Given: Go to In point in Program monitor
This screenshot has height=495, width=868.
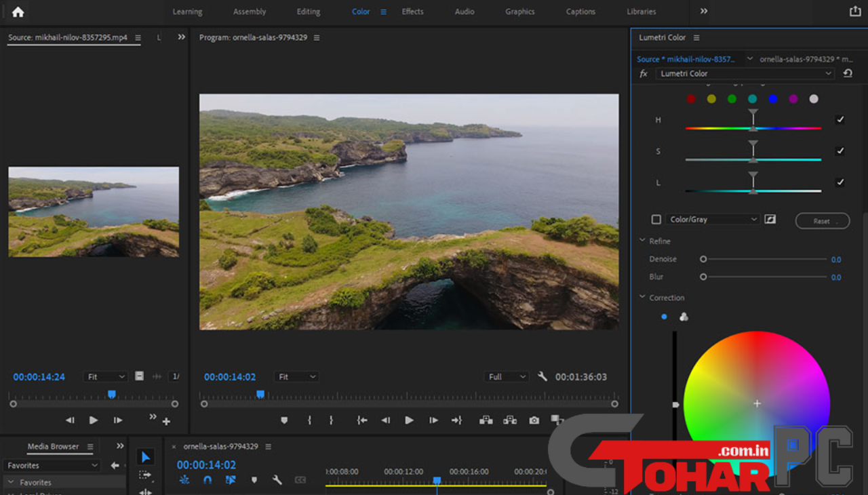Looking at the screenshot, I should pos(362,420).
